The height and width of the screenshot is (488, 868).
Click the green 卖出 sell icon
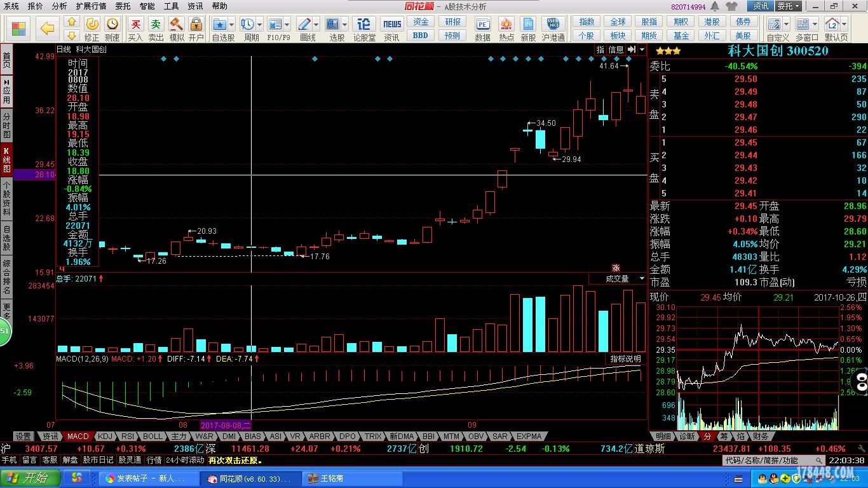(x=156, y=24)
